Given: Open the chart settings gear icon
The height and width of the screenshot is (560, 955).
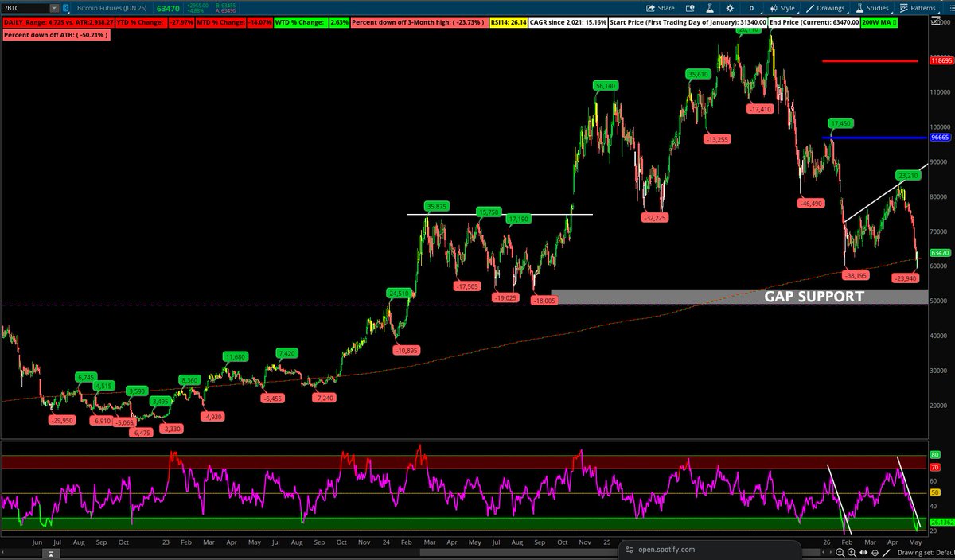Looking at the screenshot, I should pos(730,8).
